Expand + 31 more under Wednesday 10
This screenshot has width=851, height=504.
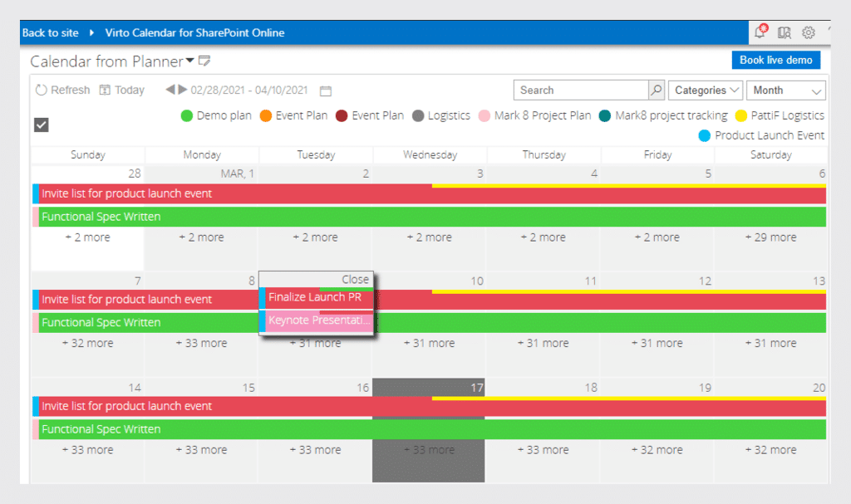(430, 343)
